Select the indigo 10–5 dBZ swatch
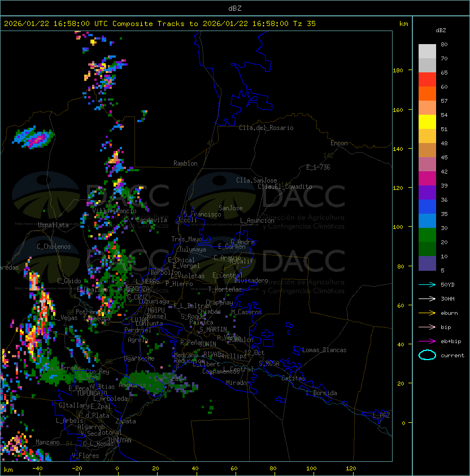 point(427,263)
